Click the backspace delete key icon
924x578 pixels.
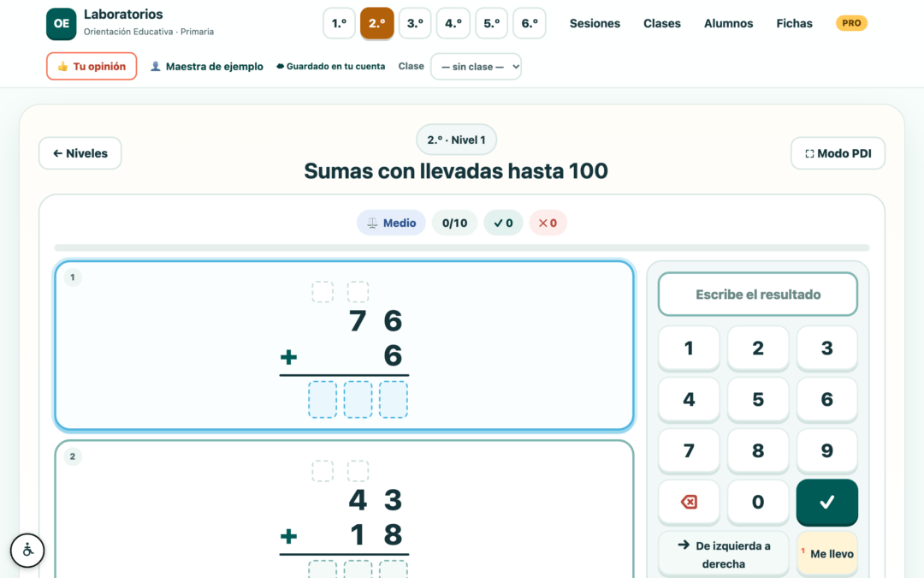688,502
